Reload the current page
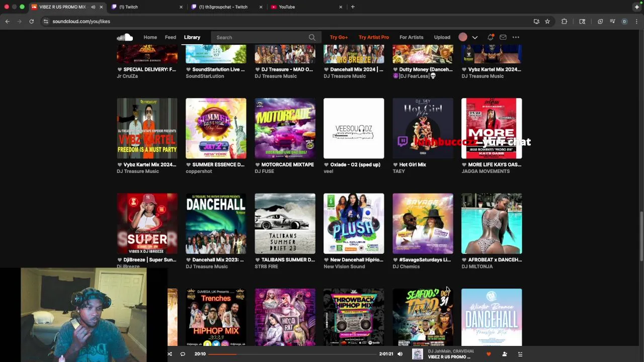 coord(31,21)
